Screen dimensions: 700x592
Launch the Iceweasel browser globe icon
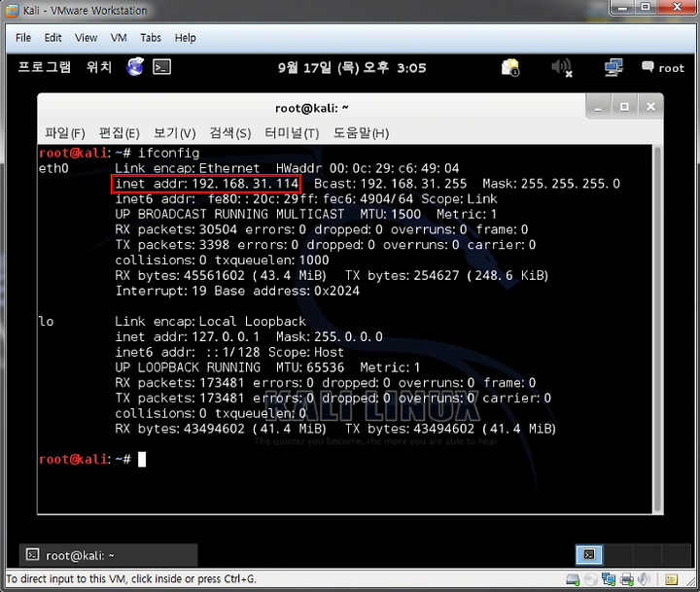coord(135,66)
